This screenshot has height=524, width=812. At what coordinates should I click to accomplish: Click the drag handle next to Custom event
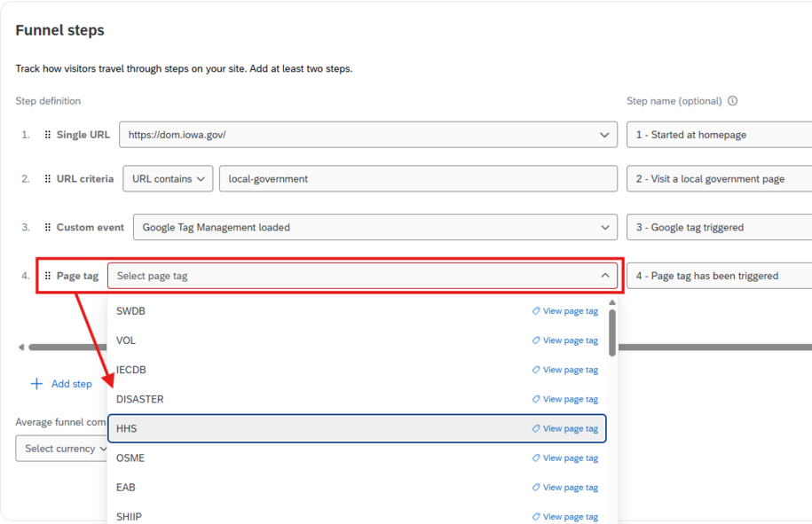point(49,227)
